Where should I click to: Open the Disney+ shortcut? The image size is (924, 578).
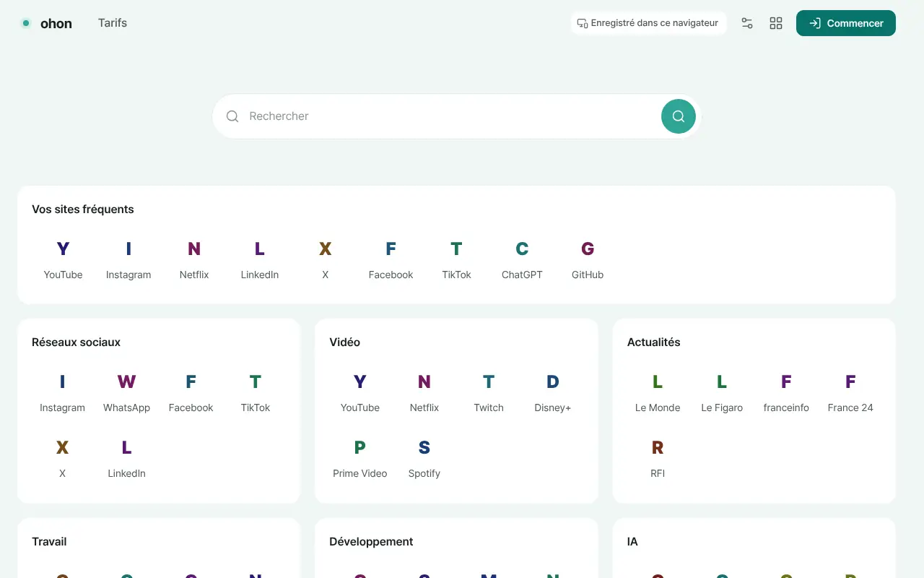point(553,393)
